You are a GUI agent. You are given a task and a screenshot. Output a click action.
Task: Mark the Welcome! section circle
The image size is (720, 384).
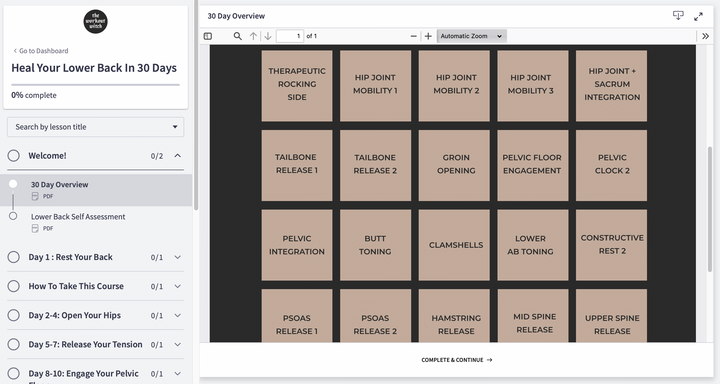tap(14, 156)
